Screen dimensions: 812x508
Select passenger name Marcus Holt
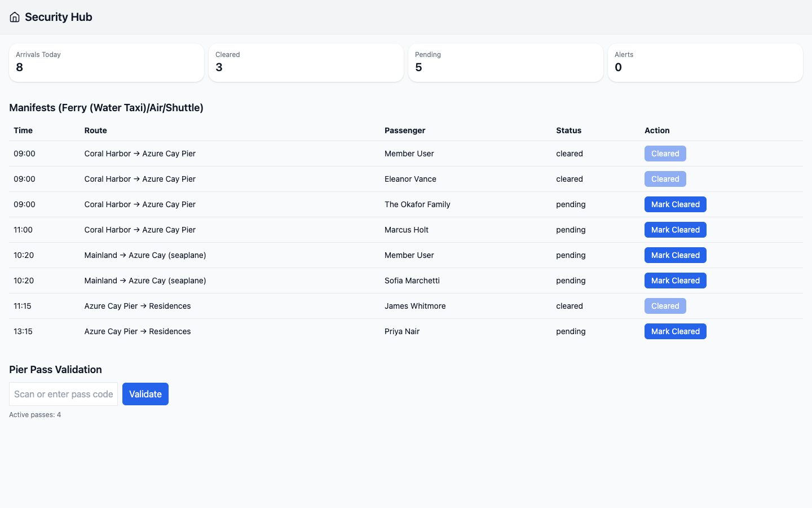[x=407, y=230]
